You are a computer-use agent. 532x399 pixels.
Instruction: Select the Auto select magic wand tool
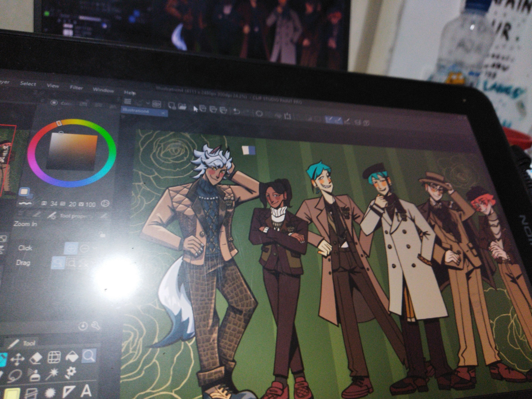click(x=52, y=374)
